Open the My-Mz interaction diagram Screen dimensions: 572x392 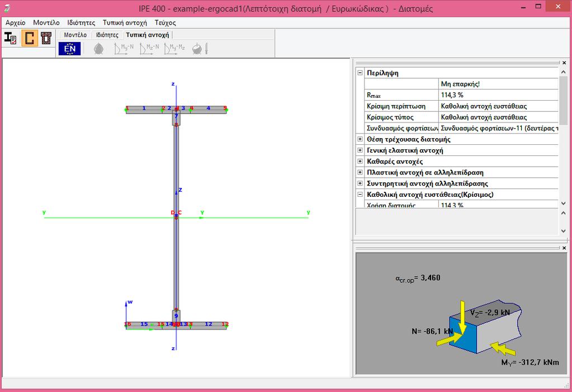point(174,49)
